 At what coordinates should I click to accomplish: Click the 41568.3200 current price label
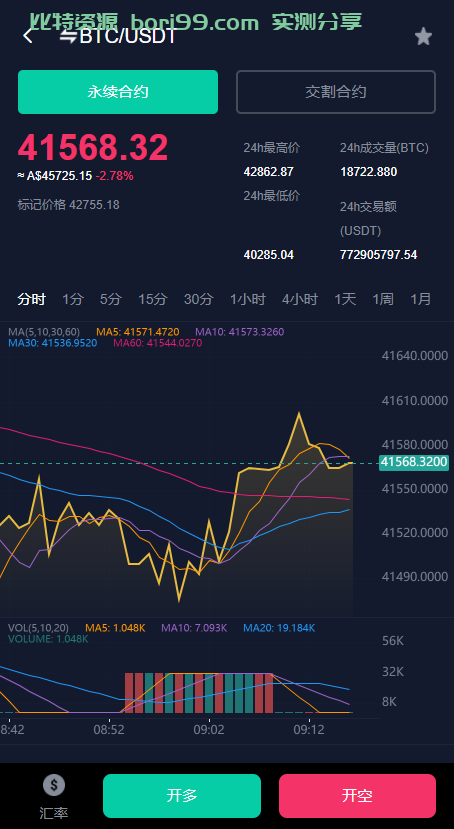(x=414, y=463)
